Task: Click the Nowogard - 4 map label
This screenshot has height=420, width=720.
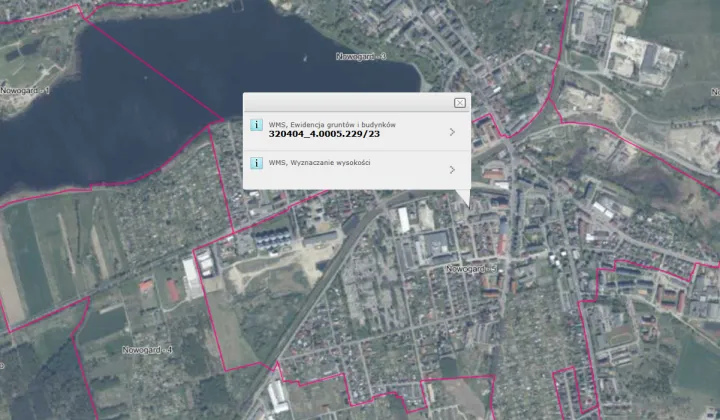Action: pyautogui.click(x=147, y=350)
